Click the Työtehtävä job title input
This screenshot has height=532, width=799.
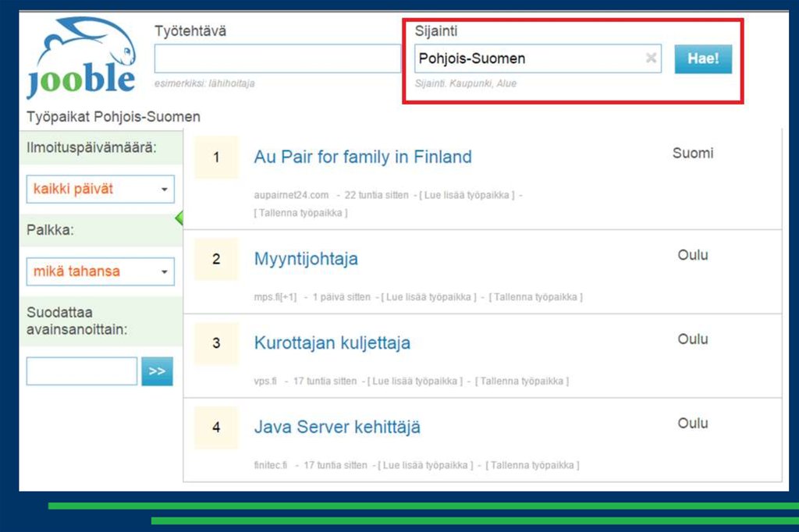[277, 59]
